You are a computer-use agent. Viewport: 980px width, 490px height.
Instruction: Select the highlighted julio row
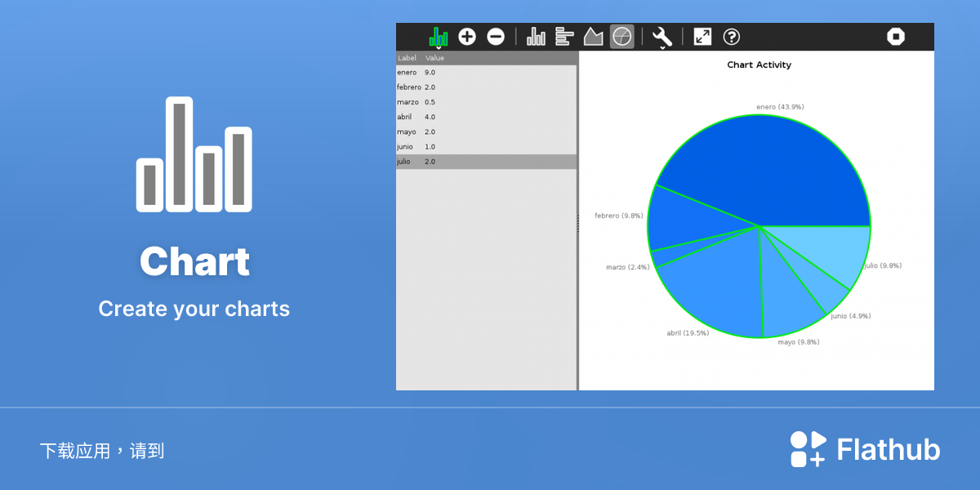487,162
